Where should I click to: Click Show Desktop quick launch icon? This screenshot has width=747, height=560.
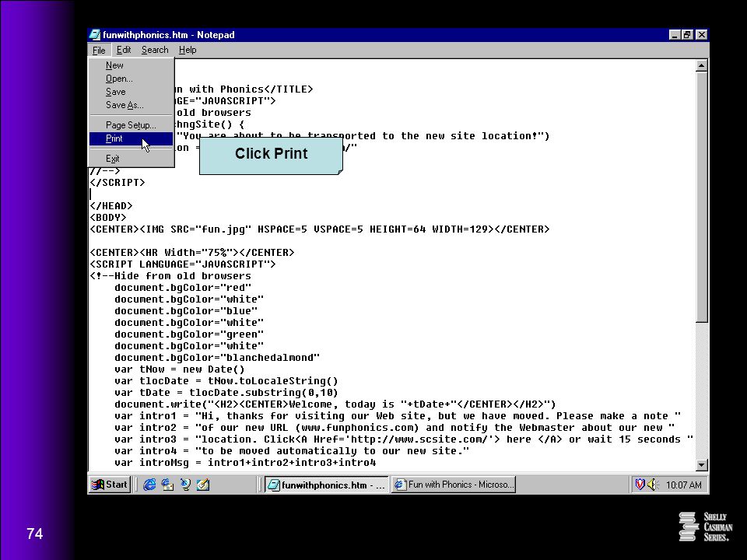tap(185, 485)
